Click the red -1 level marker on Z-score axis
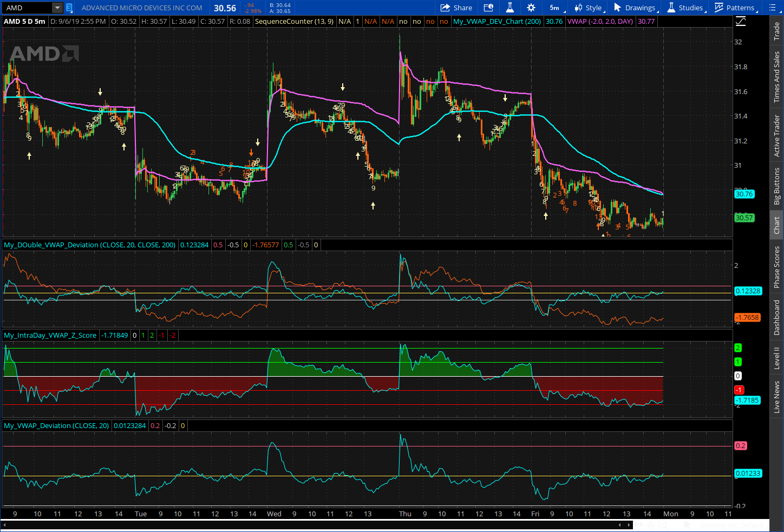784x532 pixels. pyautogui.click(x=739, y=390)
